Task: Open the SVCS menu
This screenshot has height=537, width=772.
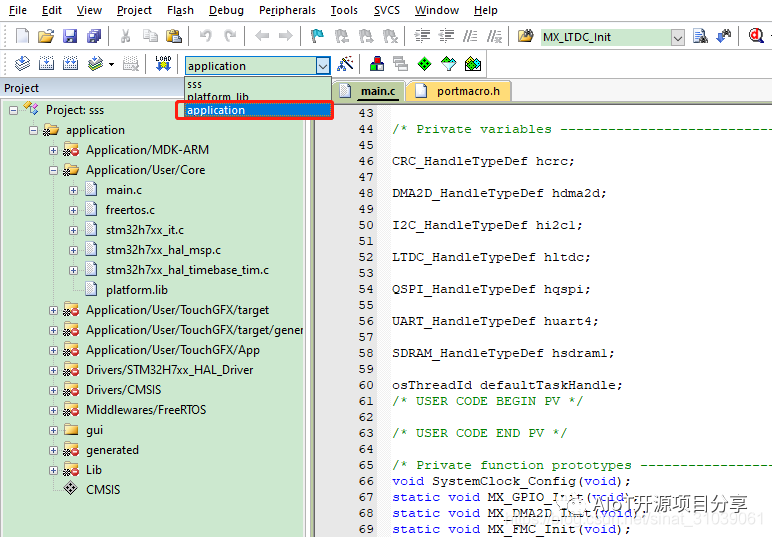Action: (386, 10)
